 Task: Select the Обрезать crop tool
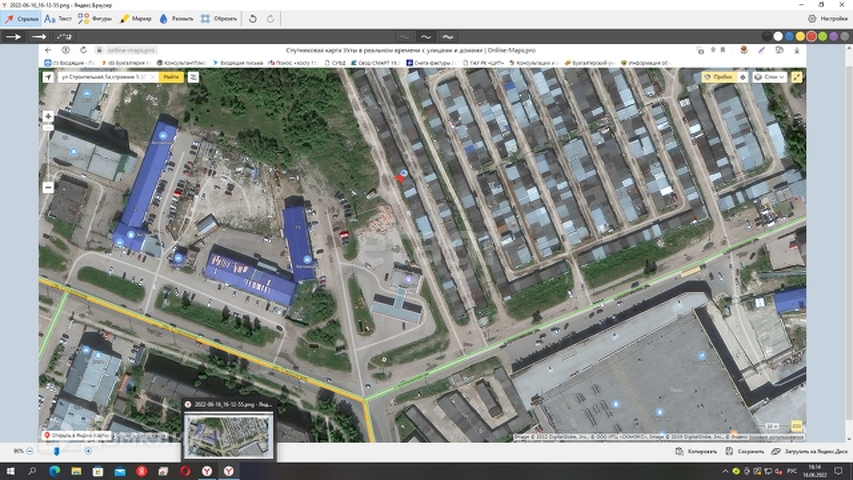pos(218,18)
